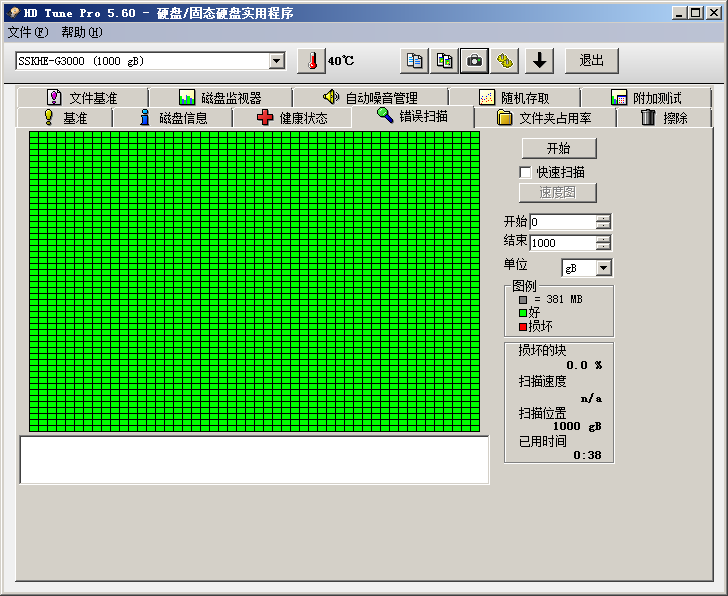Close the HD Tune Pro window
The height and width of the screenshot is (596, 728).
coord(714,13)
